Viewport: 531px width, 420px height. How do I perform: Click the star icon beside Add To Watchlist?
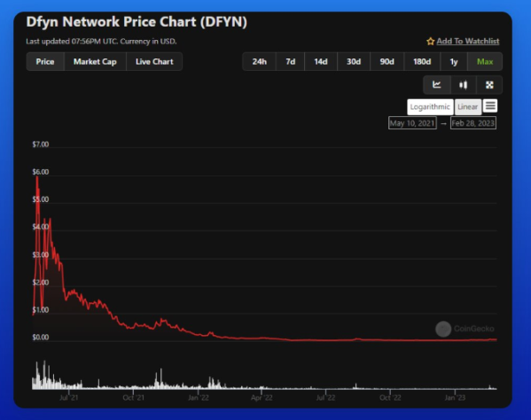point(431,42)
